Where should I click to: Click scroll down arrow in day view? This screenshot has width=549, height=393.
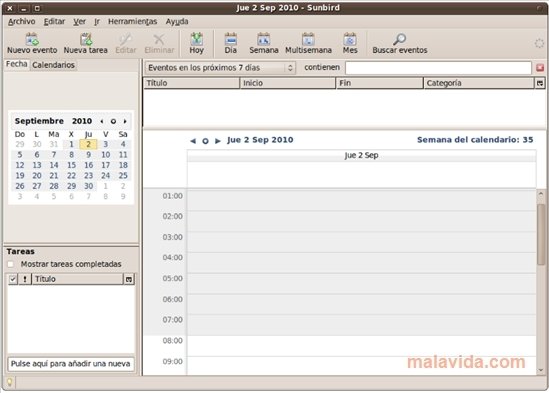541,370
